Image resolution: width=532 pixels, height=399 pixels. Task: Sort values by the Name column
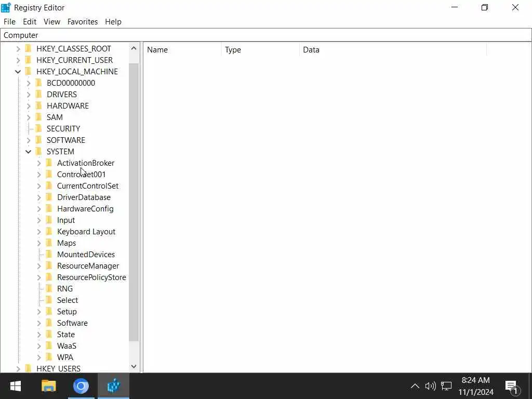[182, 50]
